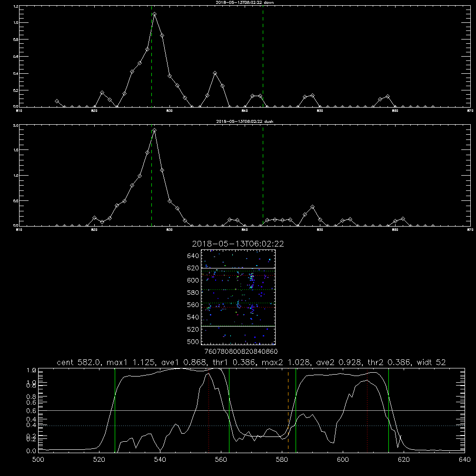Click the 1.2 label on the dawn plot's y-axis
Viewport: 476px width, 476px height.
point(16,6)
